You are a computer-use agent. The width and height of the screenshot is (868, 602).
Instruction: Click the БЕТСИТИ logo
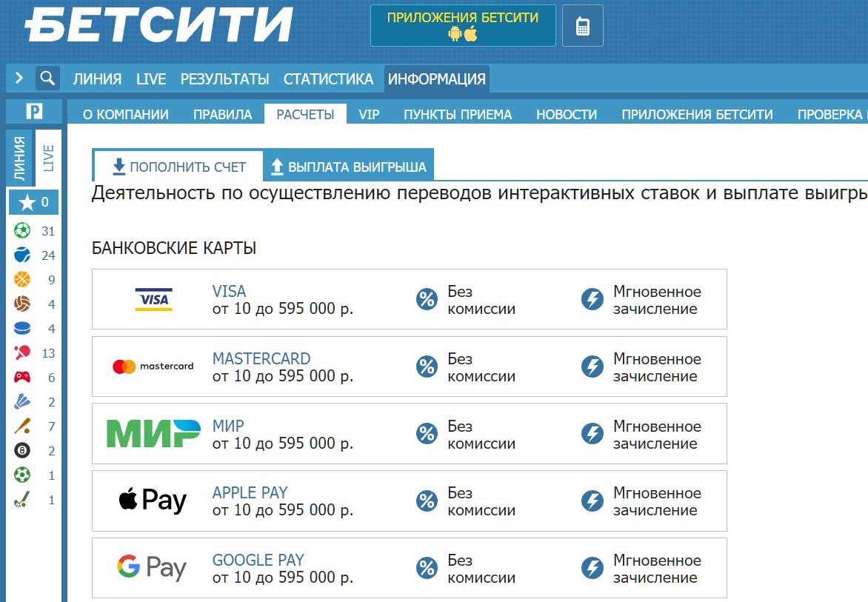(x=158, y=24)
